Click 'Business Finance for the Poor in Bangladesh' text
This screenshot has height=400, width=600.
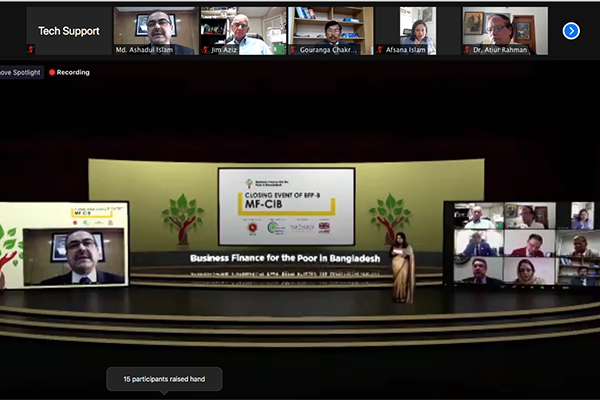(285, 258)
